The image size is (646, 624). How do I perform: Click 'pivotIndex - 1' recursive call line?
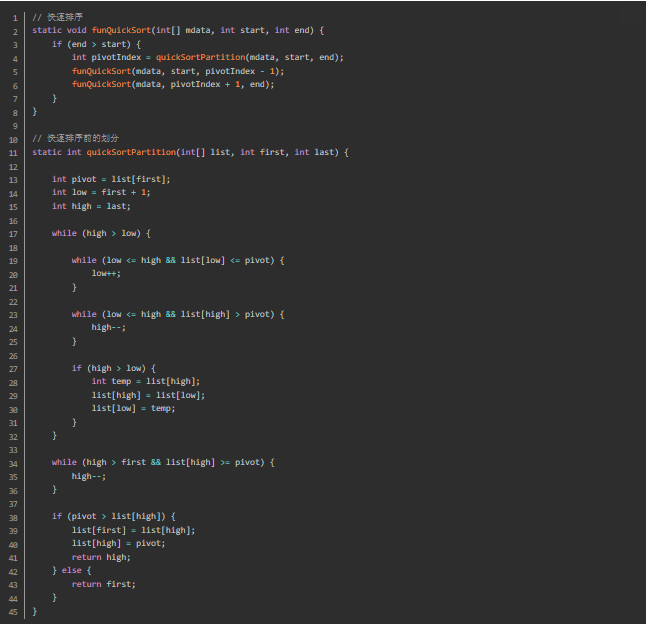tap(178, 71)
